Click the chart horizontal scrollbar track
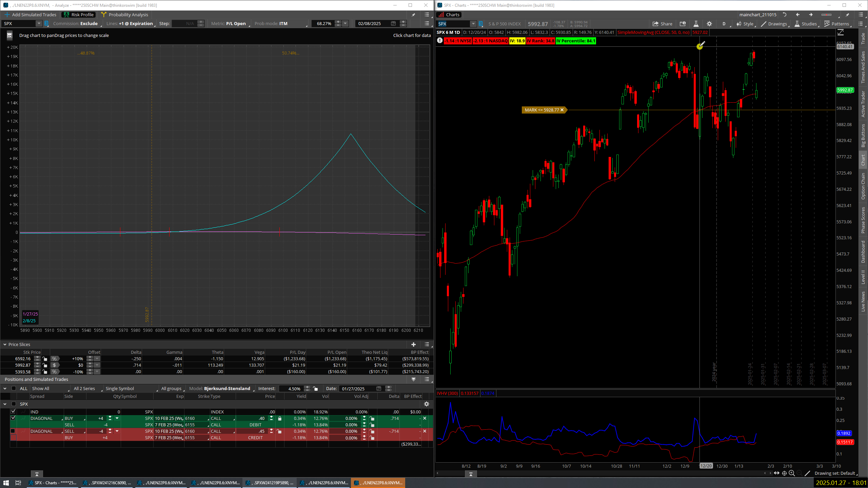This screenshot has height=488, width=868. [610, 473]
